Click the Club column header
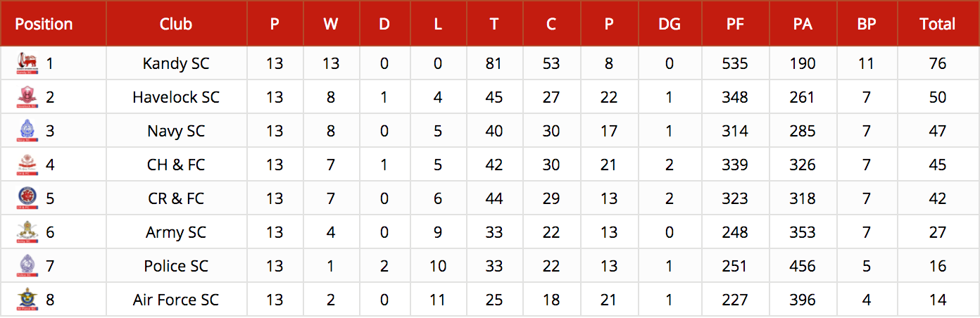This screenshot has height=318, width=980. pyautogui.click(x=176, y=24)
